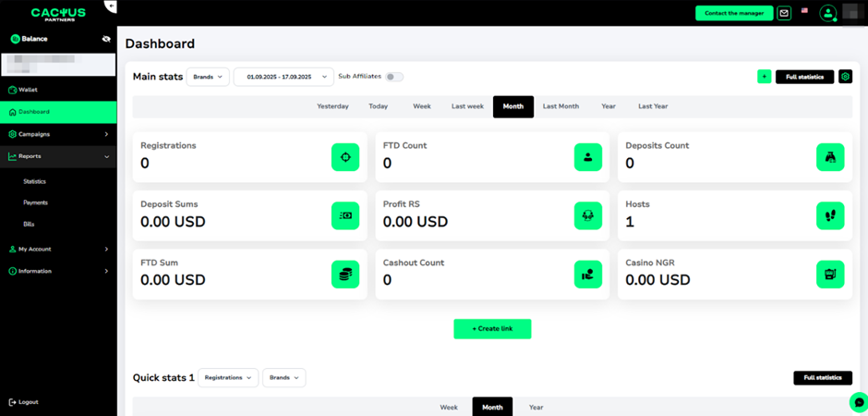
Task: Click the Hosts footprints icon
Action: pyautogui.click(x=829, y=215)
